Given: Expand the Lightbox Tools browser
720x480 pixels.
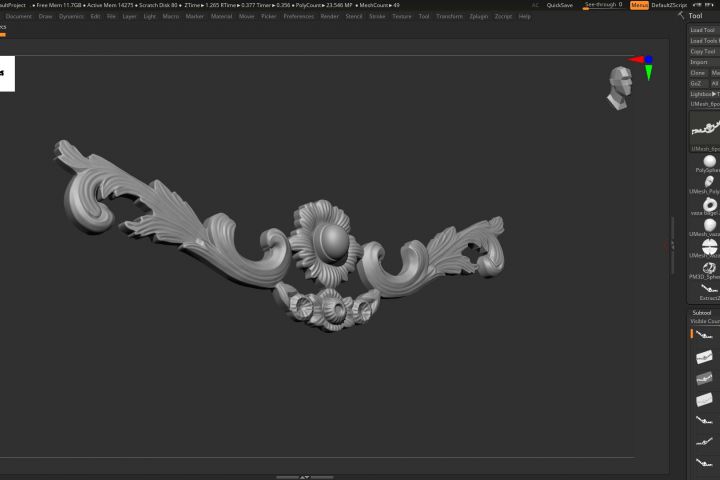Looking at the screenshot, I should click(704, 94).
